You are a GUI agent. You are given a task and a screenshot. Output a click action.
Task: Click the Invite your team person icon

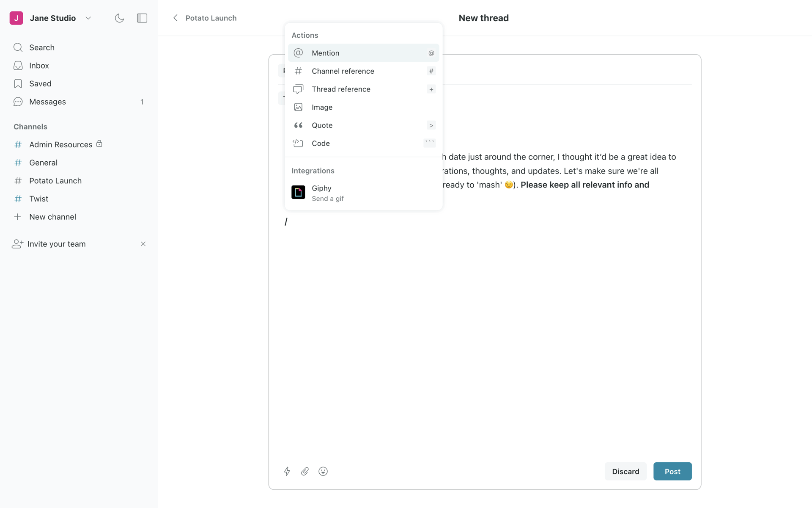pyautogui.click(x=17, y=244)
